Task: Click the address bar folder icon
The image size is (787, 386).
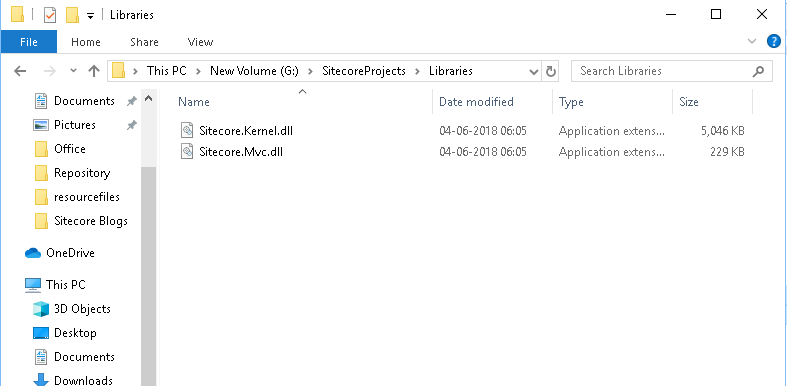Action: 118,71
